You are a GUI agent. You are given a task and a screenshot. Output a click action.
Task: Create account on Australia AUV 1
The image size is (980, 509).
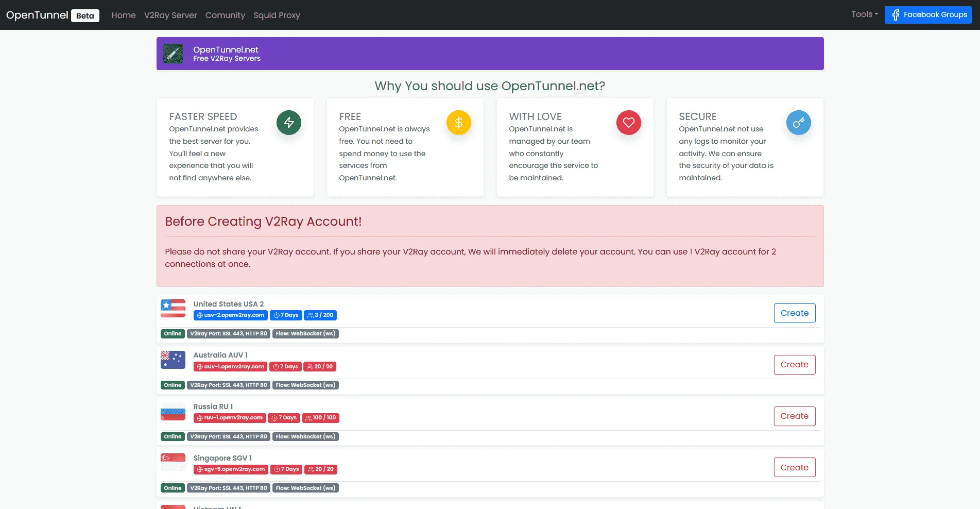tap(795, 365)
